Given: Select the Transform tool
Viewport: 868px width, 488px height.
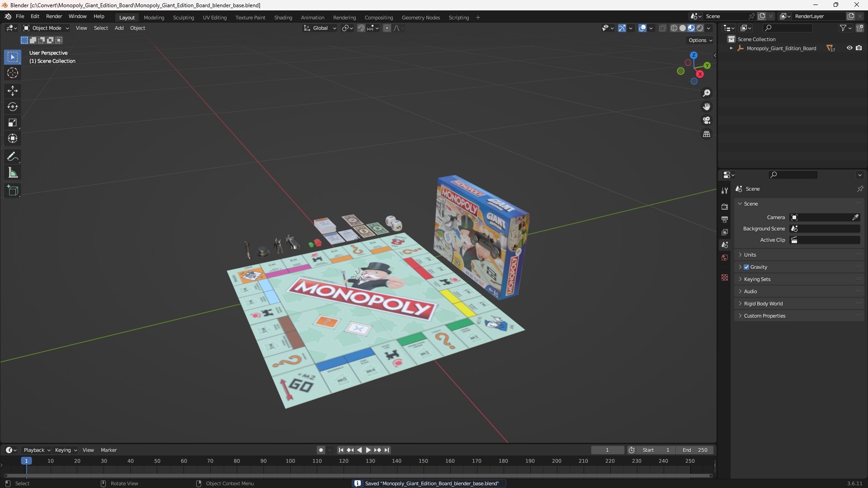Looking at the screenshot, I should coord(13,138).
